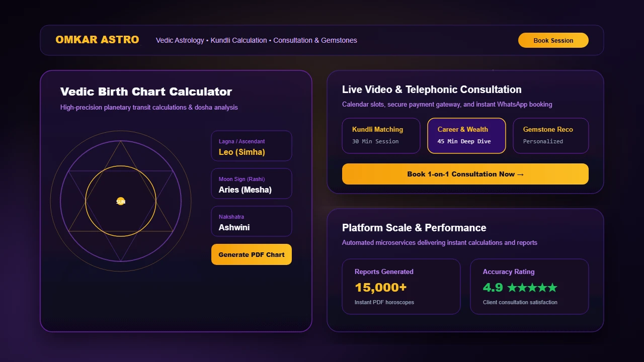Click the 'High-precision planetary transit' subtitle
The height and width of the screenshot is (362, 644).
coord(149,107)
